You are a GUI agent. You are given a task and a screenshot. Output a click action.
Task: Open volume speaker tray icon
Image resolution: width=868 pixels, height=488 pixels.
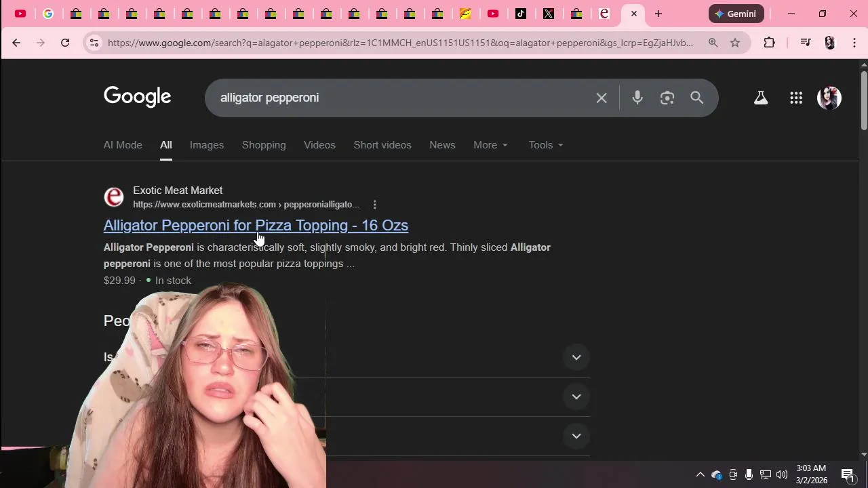point(782,474)
